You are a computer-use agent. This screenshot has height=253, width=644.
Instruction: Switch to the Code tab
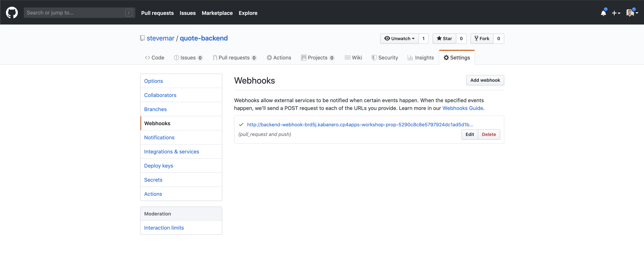click(155, 58)
